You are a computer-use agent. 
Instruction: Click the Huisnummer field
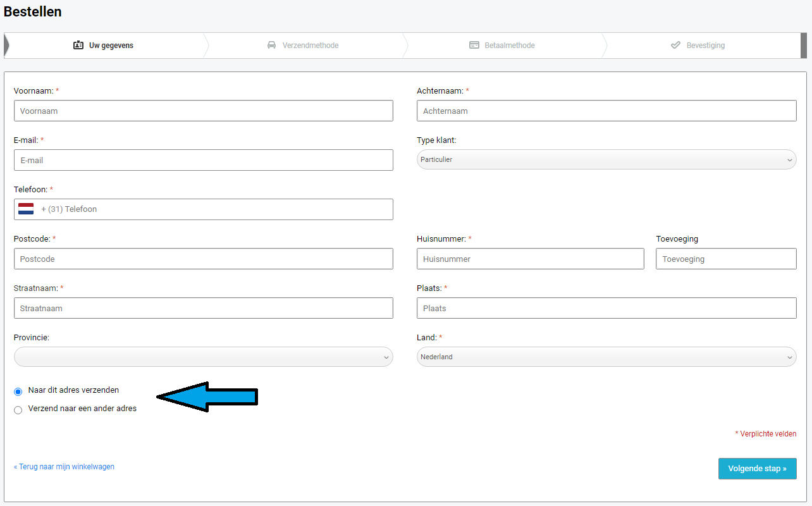(530, 259)
